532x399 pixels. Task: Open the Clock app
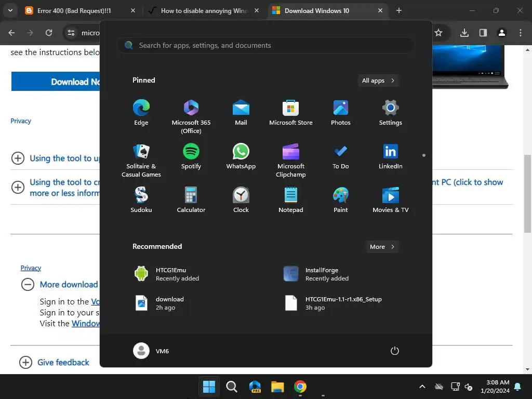(x=241, y=200)
